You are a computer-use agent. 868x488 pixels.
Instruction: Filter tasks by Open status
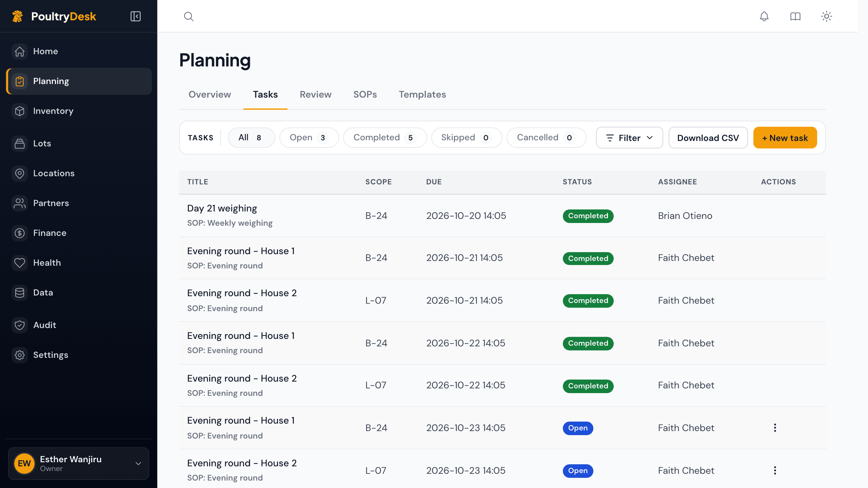click(309, 138)
